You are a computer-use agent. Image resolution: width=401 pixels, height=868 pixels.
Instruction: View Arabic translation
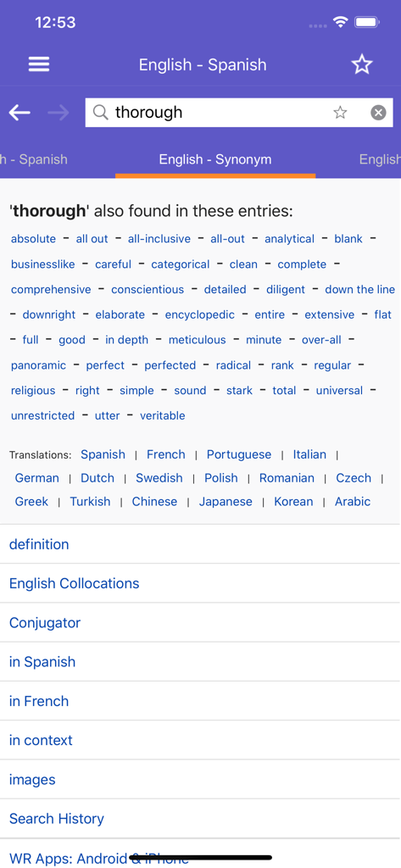[353, 502]
